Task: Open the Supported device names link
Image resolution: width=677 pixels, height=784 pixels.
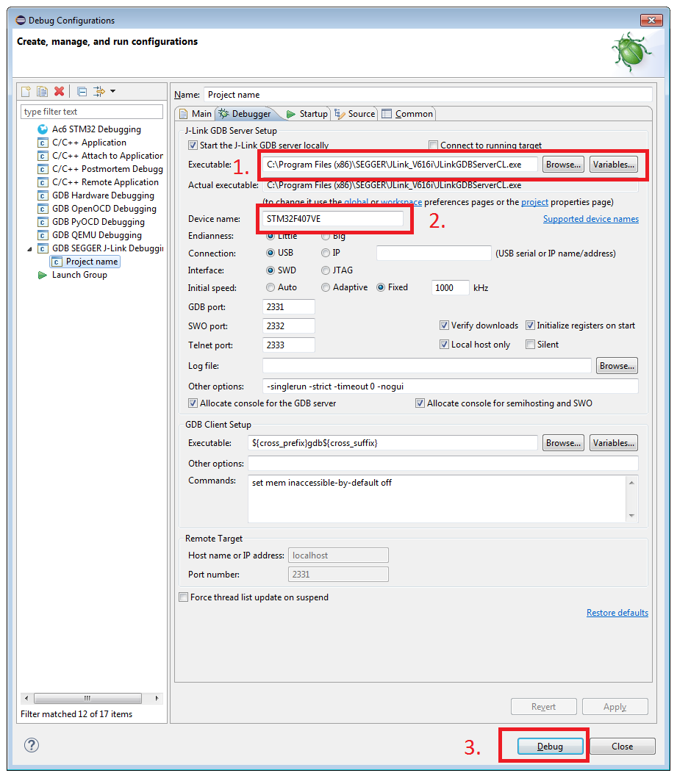Action: 590,219
